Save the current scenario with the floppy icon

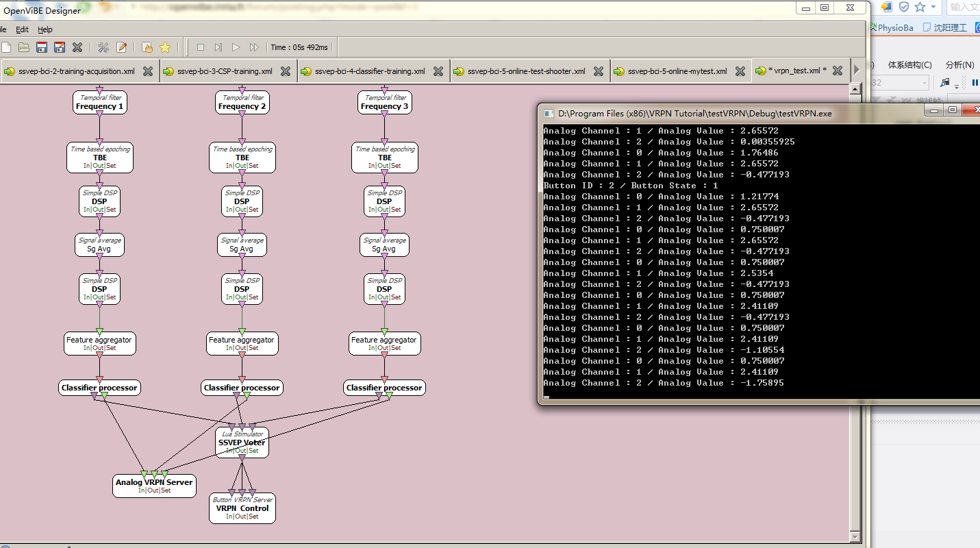coord(42,47)
